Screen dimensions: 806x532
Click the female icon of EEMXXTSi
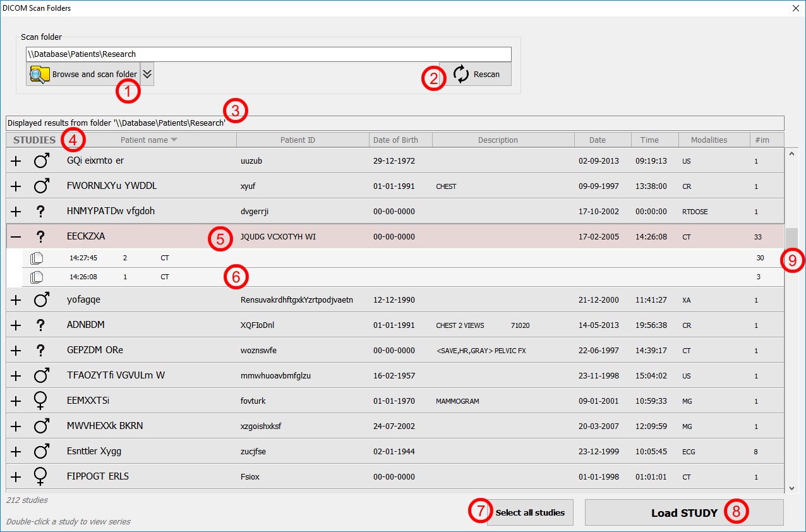41,401
